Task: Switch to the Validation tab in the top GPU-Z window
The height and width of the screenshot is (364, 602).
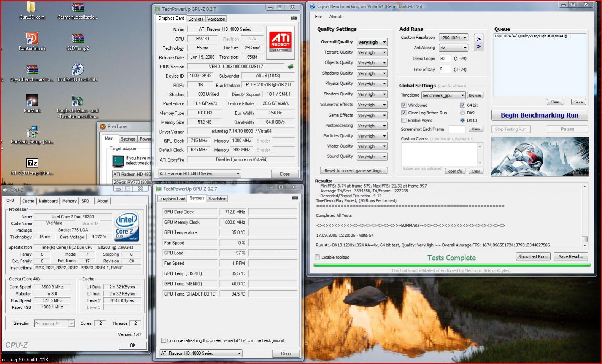Action: (216, 19)
